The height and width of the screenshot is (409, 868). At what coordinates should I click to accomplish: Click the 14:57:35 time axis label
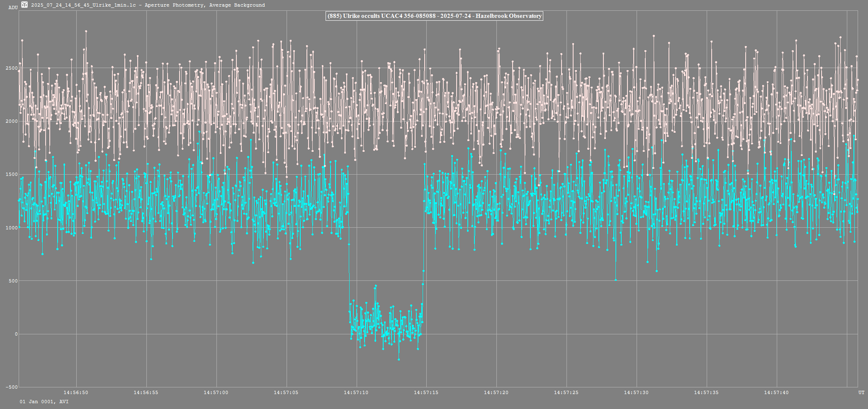coord(706,392)
